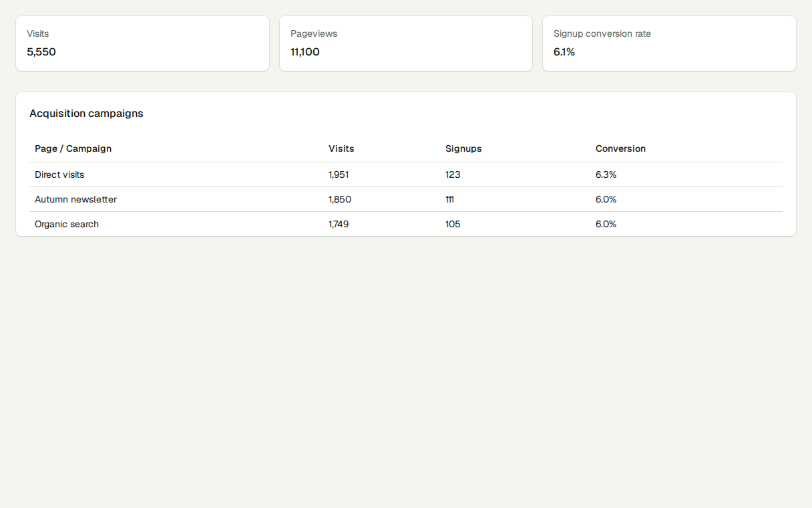Click Autumn newsletter's 6.0% conversion cell
This screenshot has width=812, height=508.
click(606, 199)
